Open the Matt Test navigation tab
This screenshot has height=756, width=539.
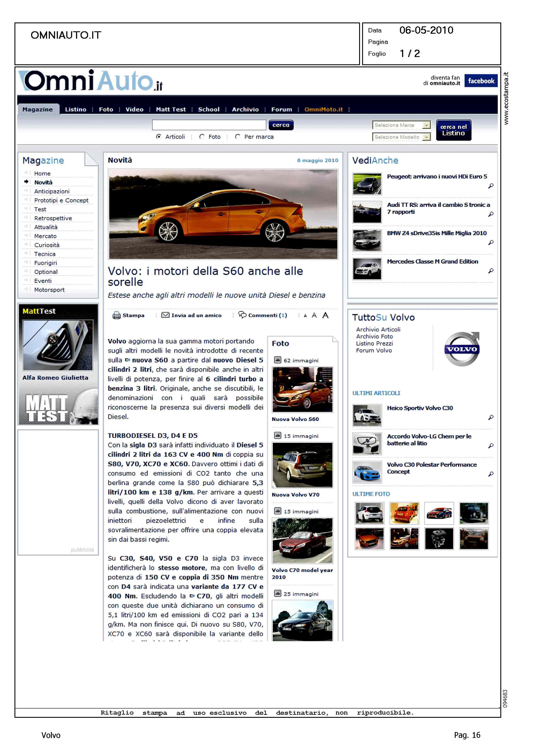171,109
